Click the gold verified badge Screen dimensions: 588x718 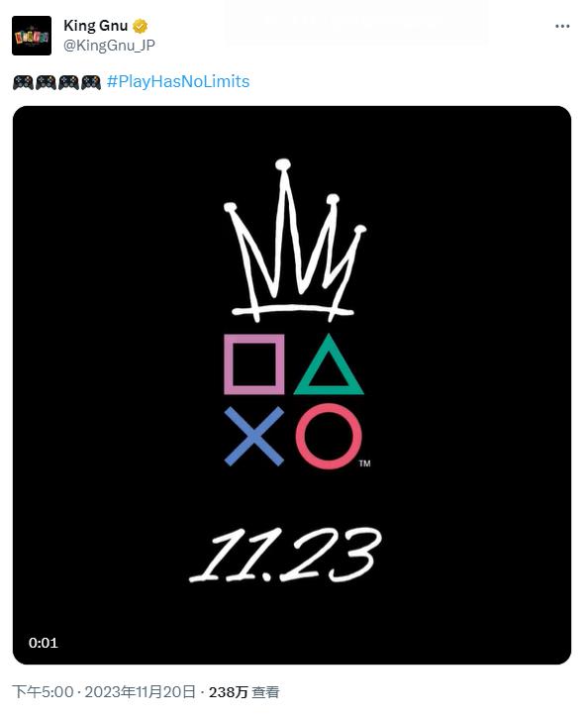tap(140, 27)
